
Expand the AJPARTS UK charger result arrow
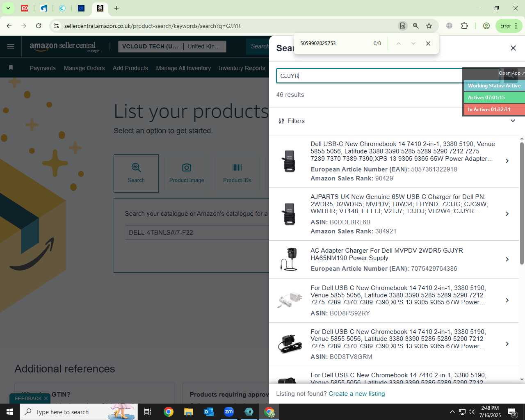coord(507,214)
